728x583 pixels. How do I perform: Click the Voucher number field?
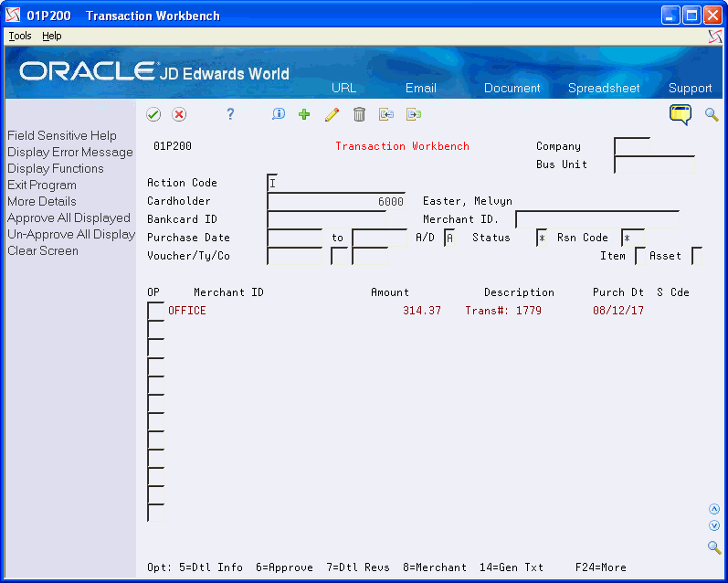point(294,256)
